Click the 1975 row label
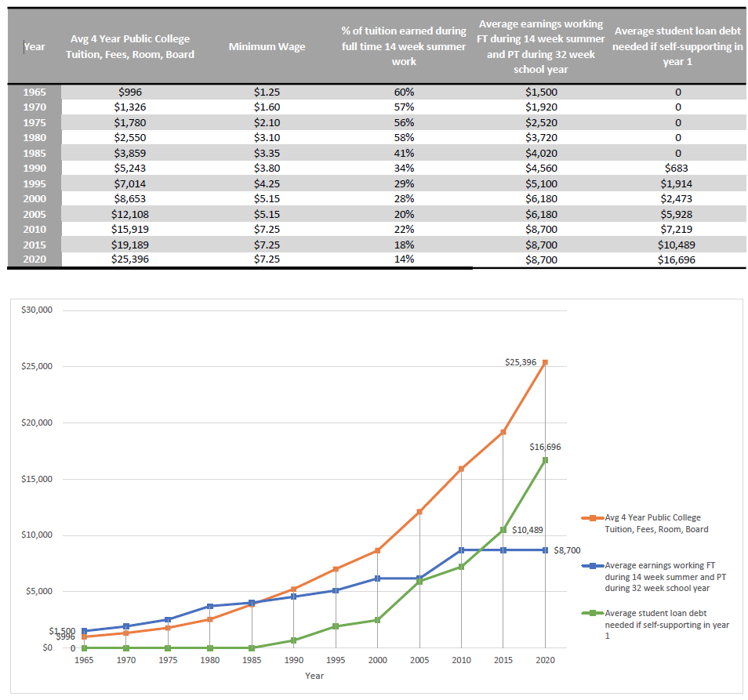This screenshot has width=748, height=700. 34,122
